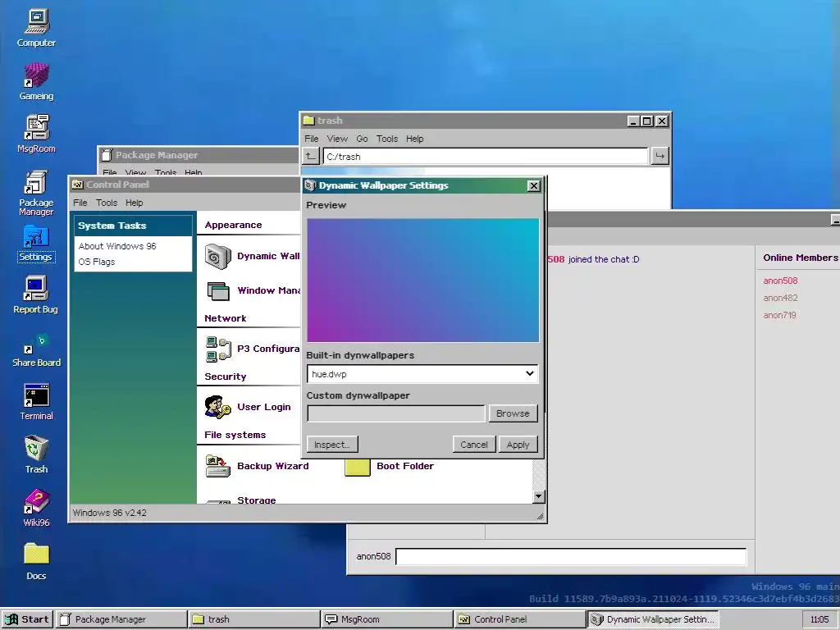Image resolution: width=840 pixels, height=630 pixels.
Task: Open the View menu in trash window
Action: pos(337,139)
